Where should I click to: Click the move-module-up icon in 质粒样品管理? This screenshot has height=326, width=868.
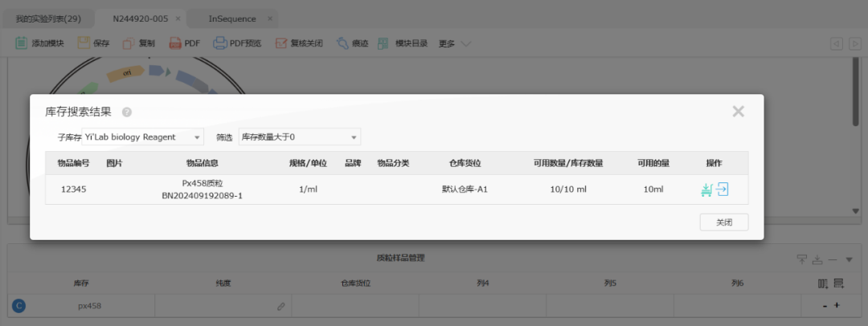tap(801, 259)
